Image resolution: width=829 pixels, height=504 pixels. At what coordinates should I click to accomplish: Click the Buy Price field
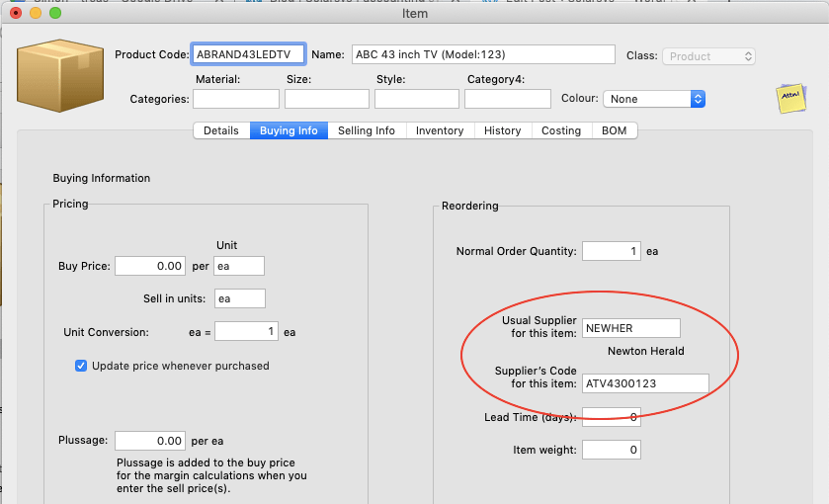point(150,266)
